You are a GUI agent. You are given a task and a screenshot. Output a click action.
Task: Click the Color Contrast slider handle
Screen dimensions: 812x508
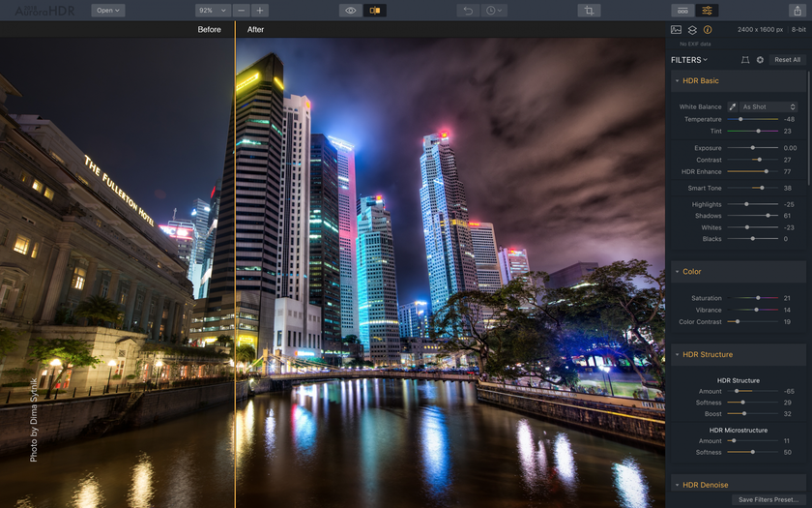pyautogui.click(x=738, y=322)
